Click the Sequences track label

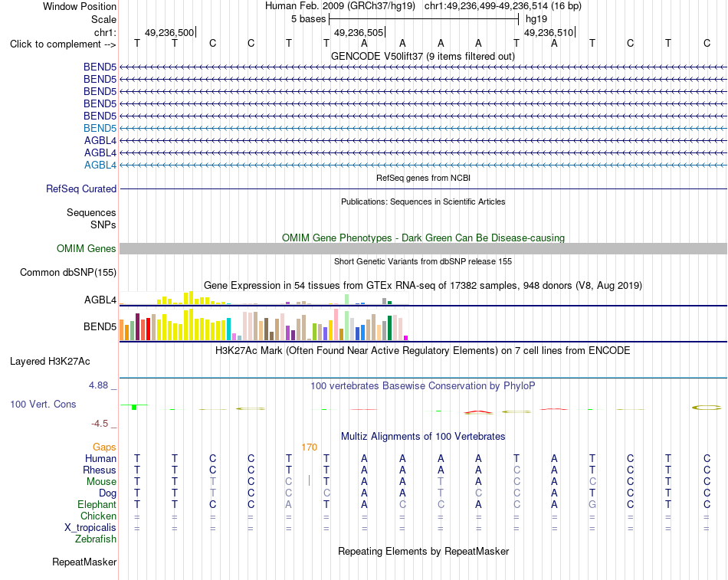click(x=91, y=213)
